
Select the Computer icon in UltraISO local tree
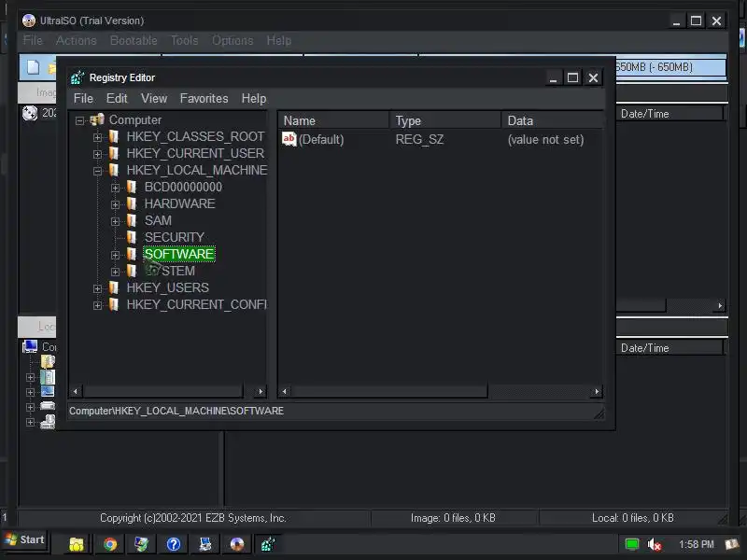(30, 346)
